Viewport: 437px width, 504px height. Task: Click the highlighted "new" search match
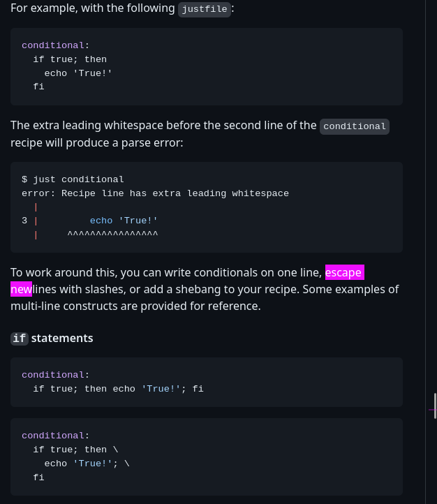point(21,289)
